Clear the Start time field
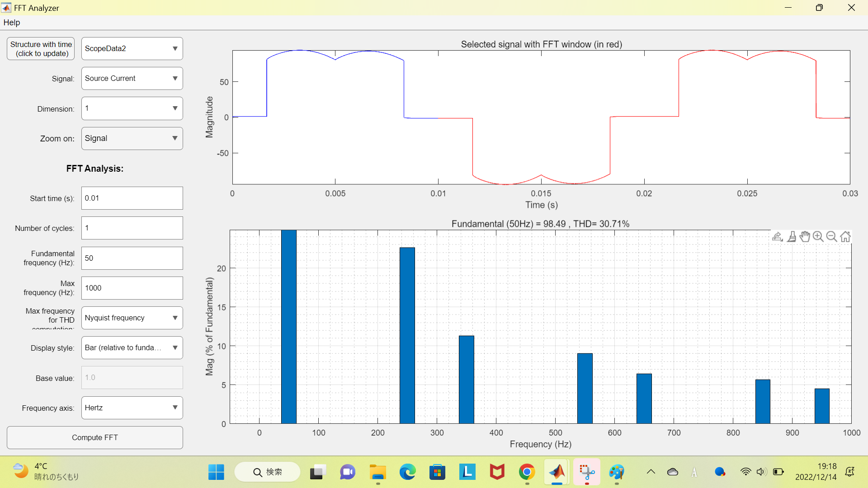 pyautogui.click(x=132, y=198)
